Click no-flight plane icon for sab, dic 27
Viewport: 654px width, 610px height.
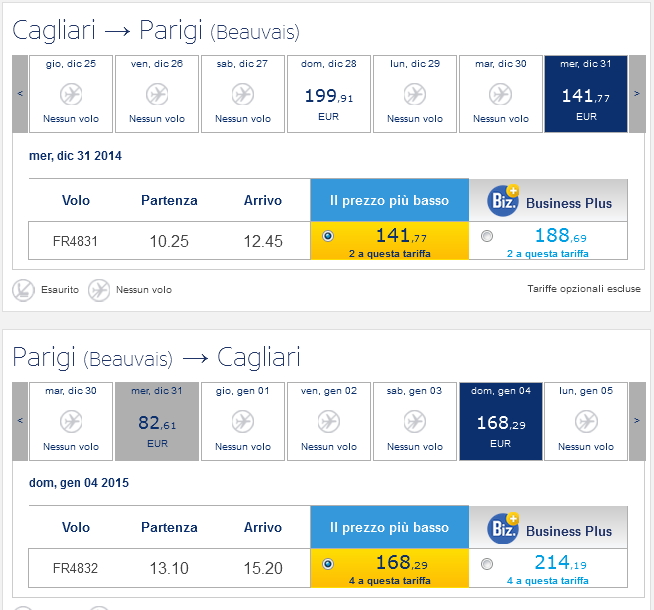[x=243, y=94]
